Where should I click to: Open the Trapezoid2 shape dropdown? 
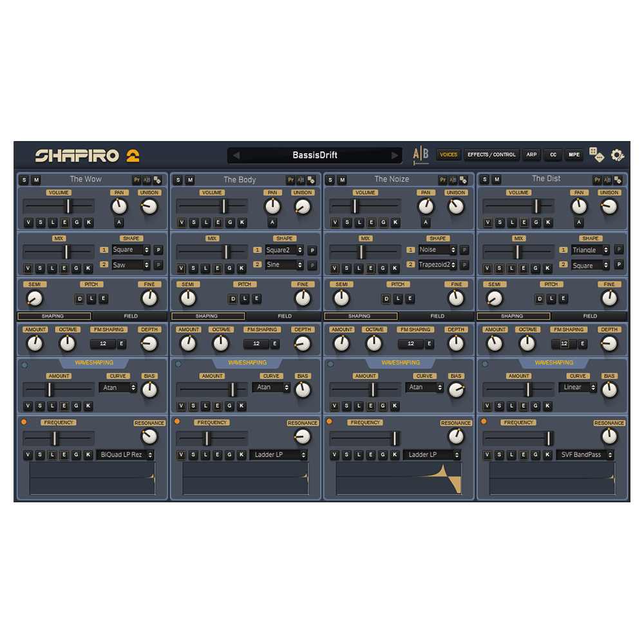[x=438, y=265]
